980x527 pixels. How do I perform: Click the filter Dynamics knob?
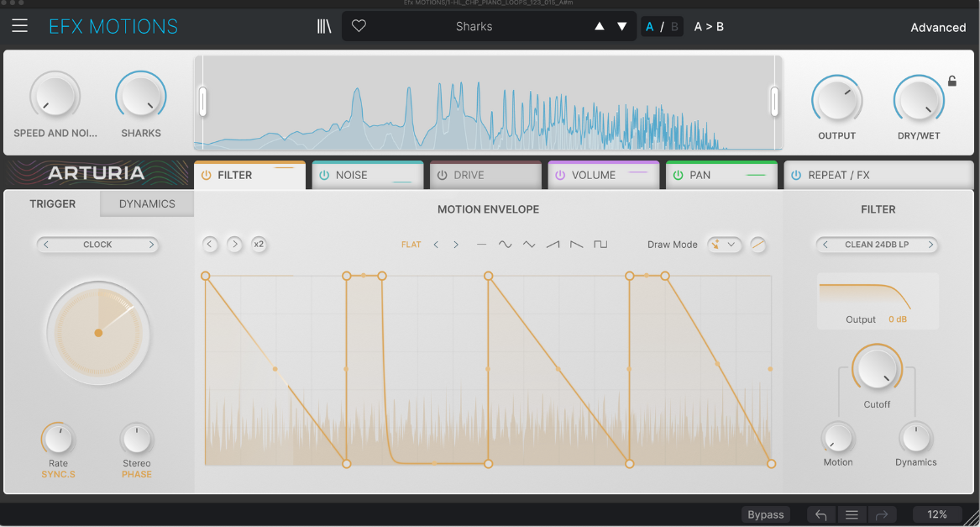point(915,439)
